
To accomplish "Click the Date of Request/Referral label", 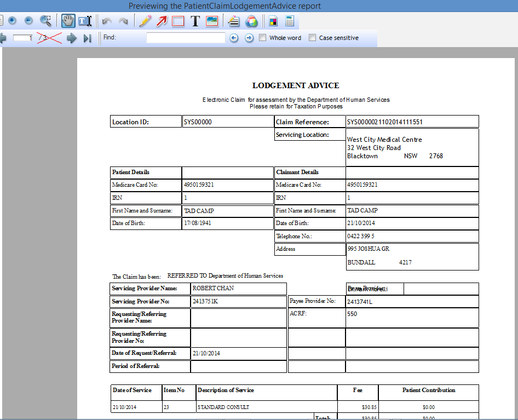I will 144,353.
